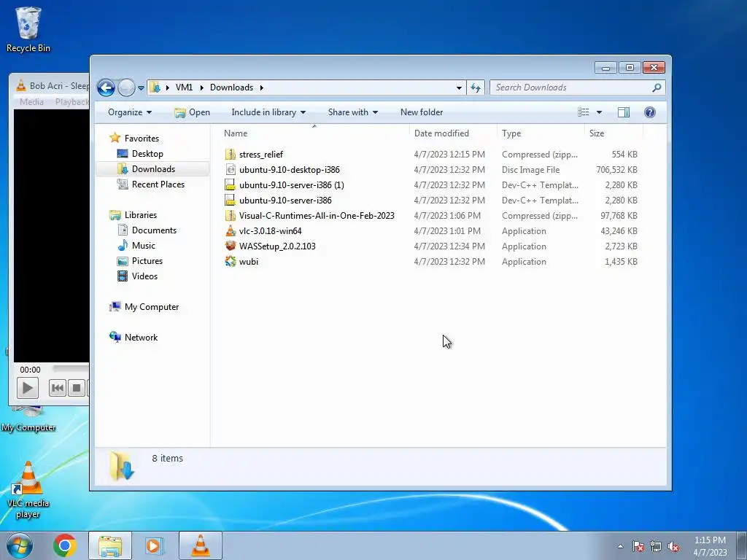Click the VM1 breadcrumb in the address bar
The width and height of the screenshot is (747, 560).
[184, 87]
